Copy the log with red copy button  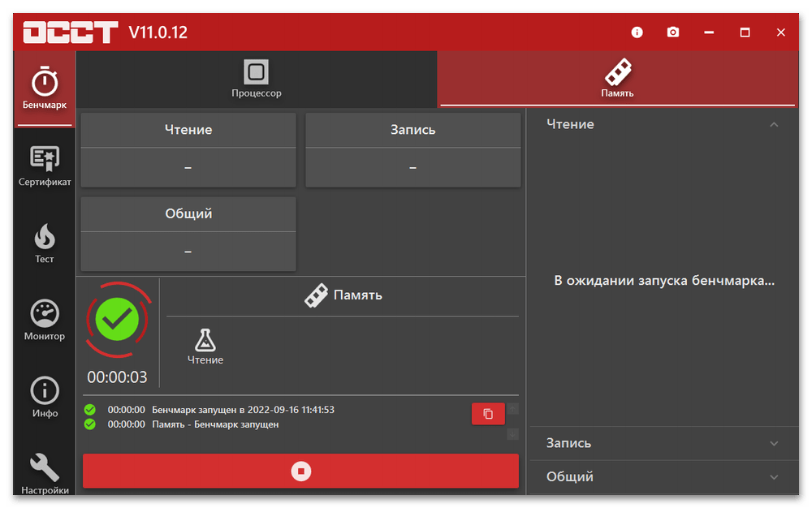[488, 414]
